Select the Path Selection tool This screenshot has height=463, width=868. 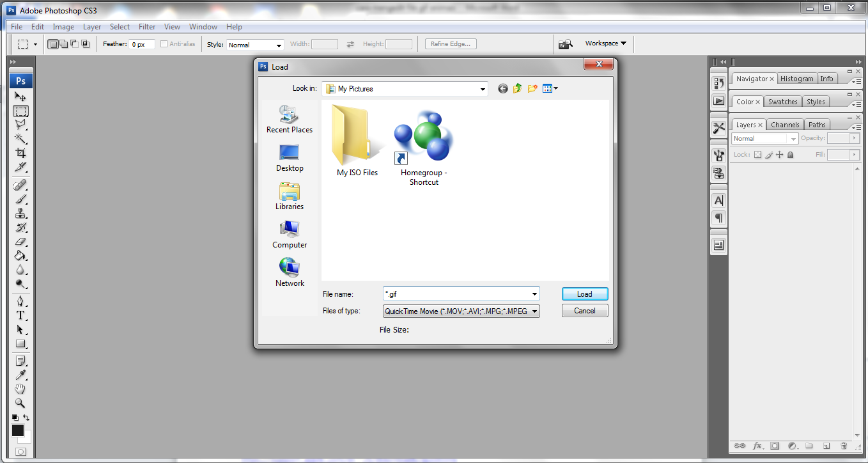pos(20,329)
